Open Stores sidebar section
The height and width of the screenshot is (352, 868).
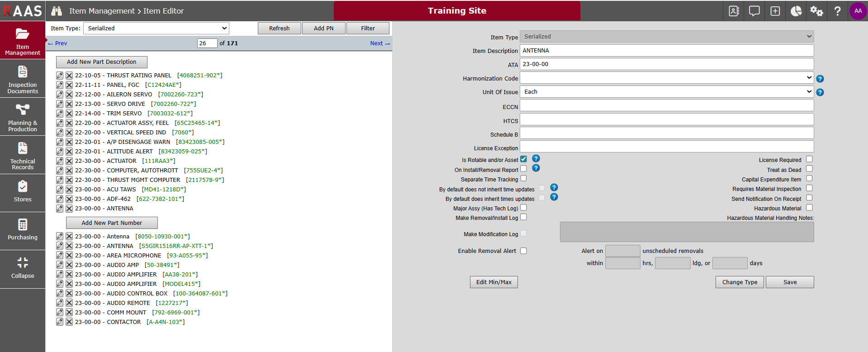click(23, 193)
